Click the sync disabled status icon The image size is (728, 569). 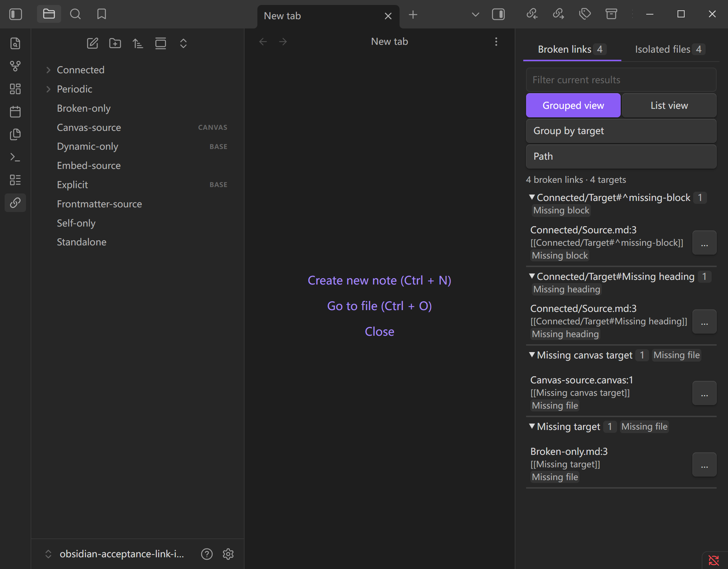[714, 560]
